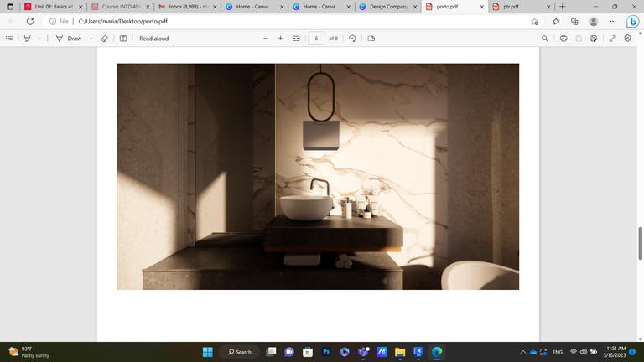Open Task View from taskbar

click(x=271, y=352)
